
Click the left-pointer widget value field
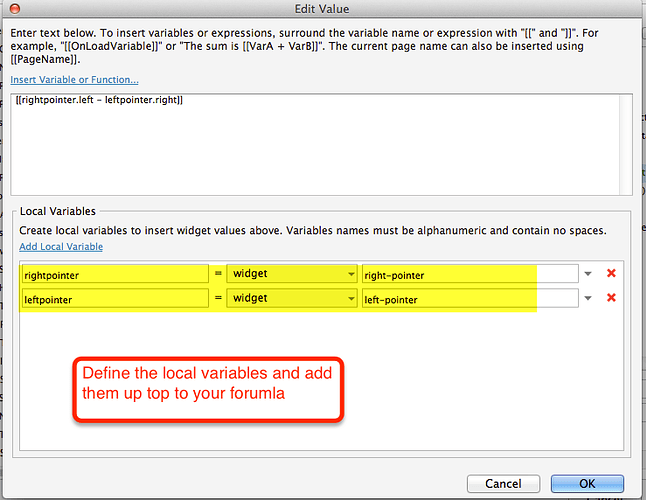(x=469, y=298)
